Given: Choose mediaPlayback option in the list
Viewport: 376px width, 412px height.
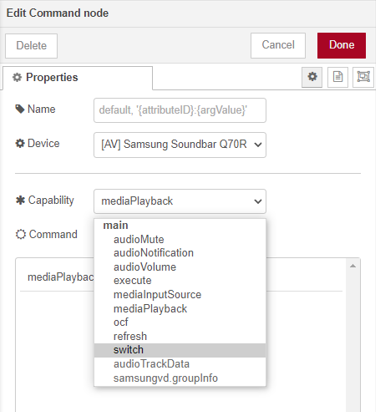Looking at the screenshot, I should pyautogui.click(x=180, y=309).
